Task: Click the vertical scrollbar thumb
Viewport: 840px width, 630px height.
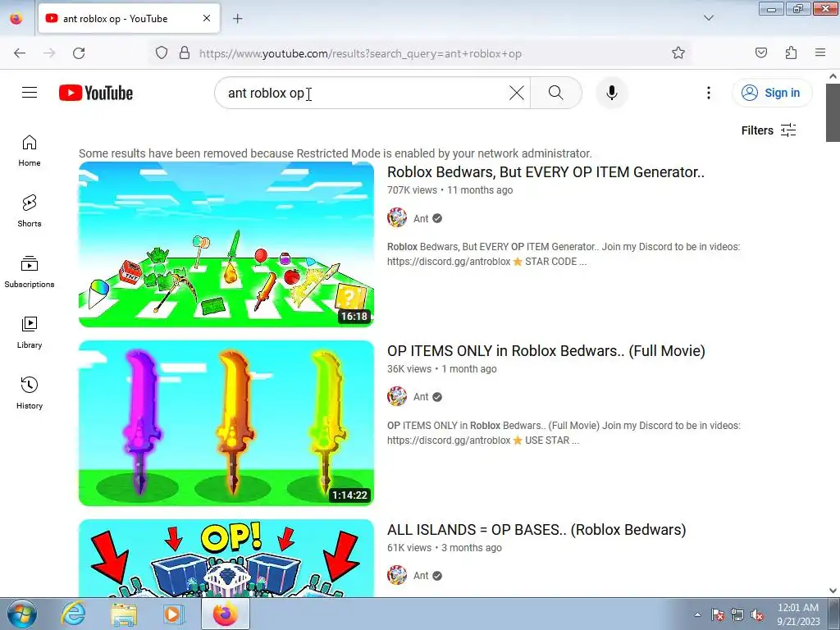Action: click(833, 112)
